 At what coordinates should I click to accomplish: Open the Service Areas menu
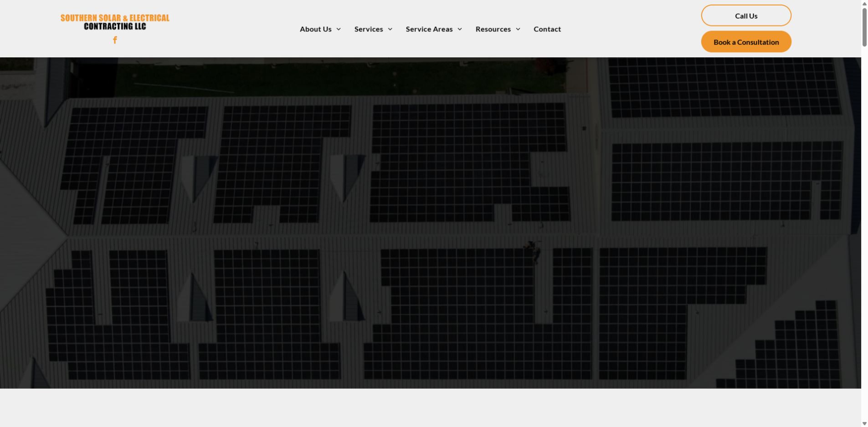[x=429, y=29]
